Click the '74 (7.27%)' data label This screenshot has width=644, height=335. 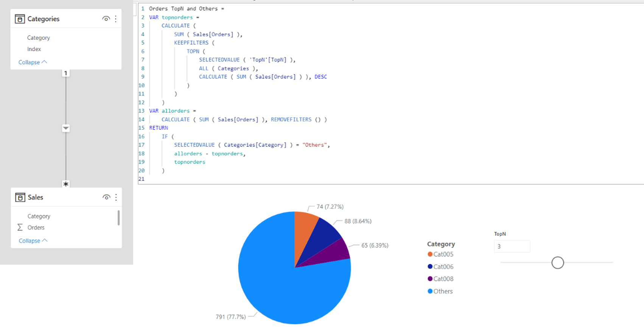pos(330,207)
